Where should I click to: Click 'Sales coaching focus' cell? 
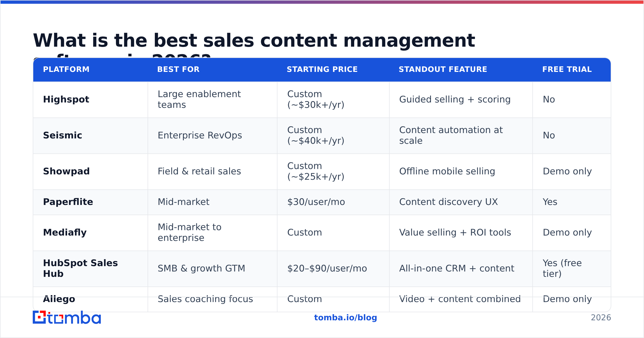click(x=213, y=299)
